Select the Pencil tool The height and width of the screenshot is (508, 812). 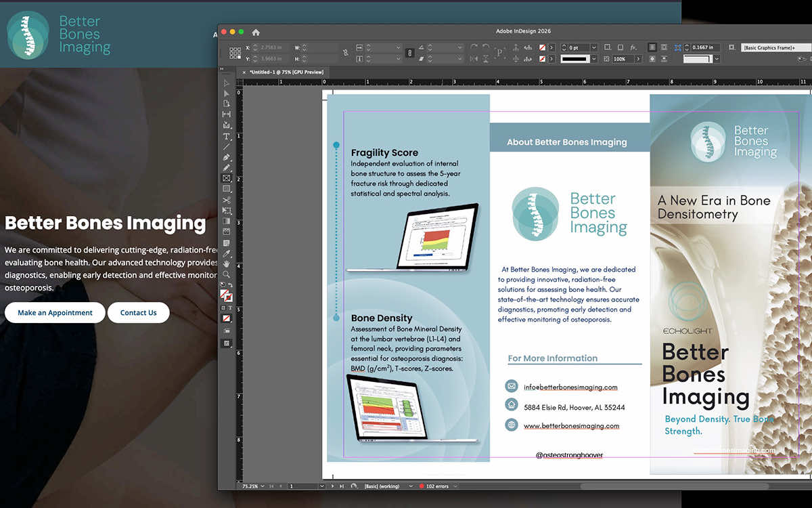click(x=227, y=167)
